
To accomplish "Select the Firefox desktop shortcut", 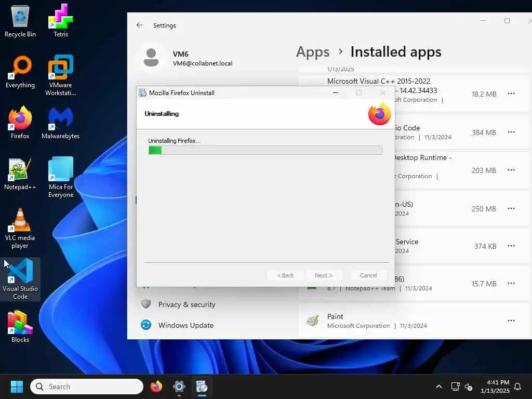I will pyautogui.click(x=20, y=123).
